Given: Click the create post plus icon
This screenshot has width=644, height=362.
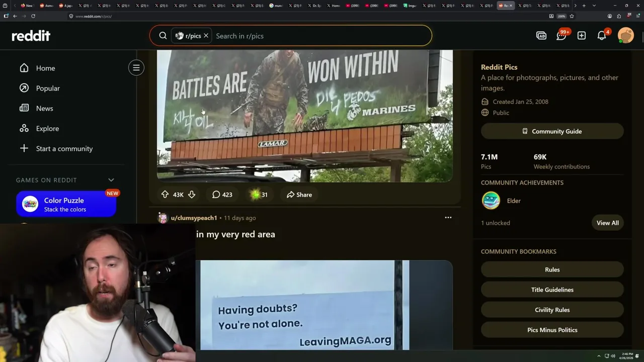Looking at the screenshot, I should click(x=582, y=36).
